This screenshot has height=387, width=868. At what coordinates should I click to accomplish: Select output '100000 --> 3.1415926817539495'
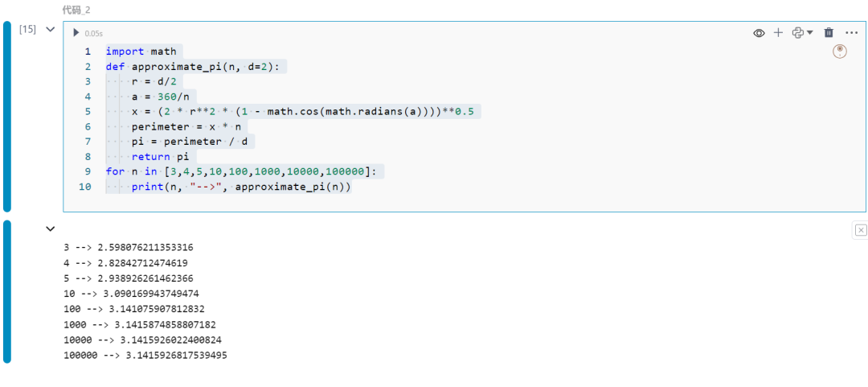145,356
